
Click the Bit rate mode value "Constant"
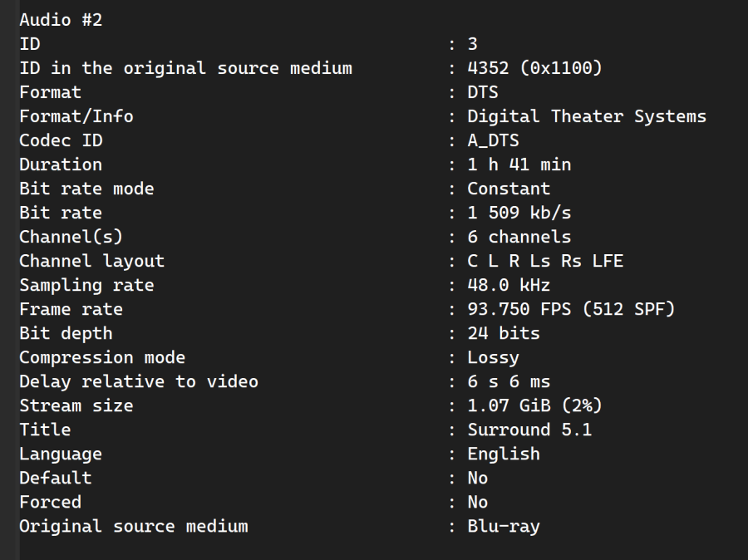pyautogui.click(x=509, y=189)
